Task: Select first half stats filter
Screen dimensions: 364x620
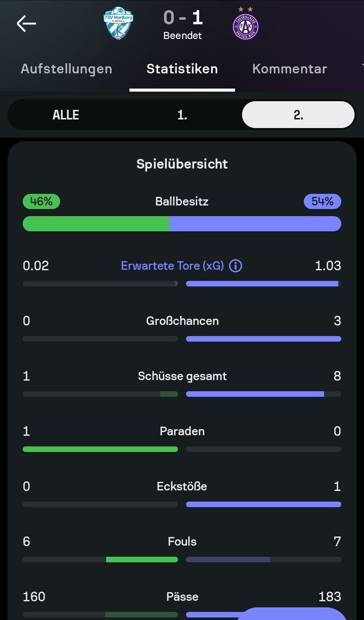Action: 182,115
